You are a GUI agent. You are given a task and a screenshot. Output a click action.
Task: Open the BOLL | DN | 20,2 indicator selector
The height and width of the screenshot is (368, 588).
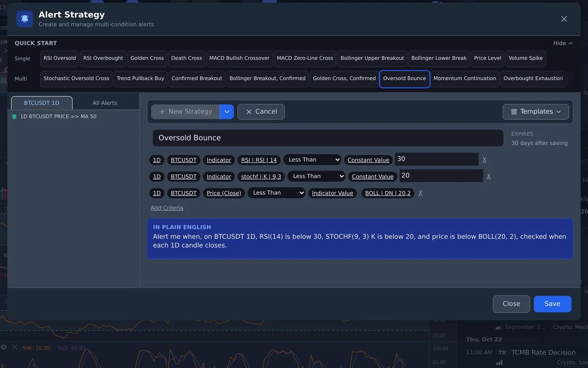pos(388,193)
